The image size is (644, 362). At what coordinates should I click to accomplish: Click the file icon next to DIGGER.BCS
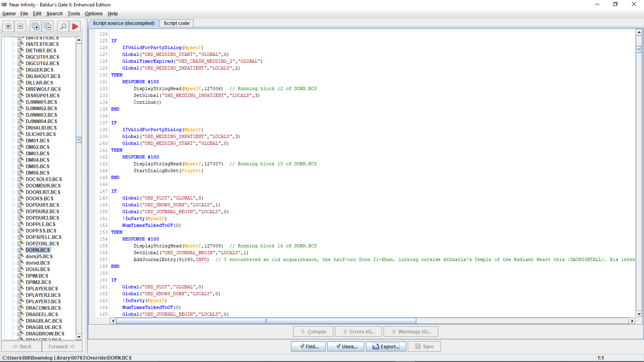tap(21, 70)
